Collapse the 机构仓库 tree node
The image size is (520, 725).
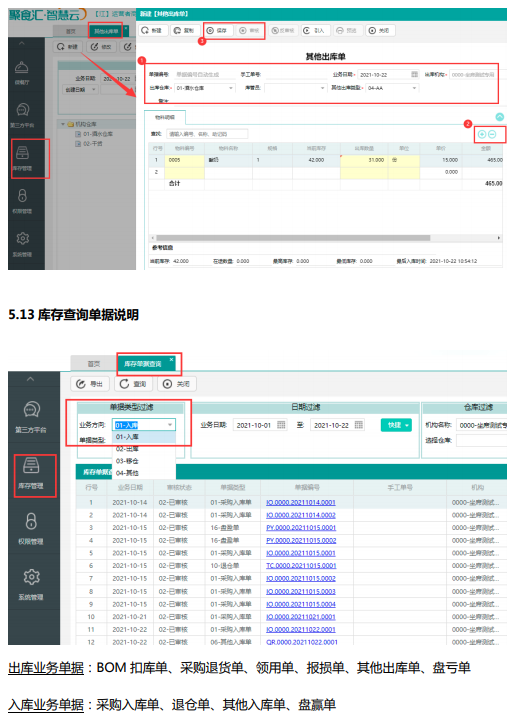coord(63,124)
